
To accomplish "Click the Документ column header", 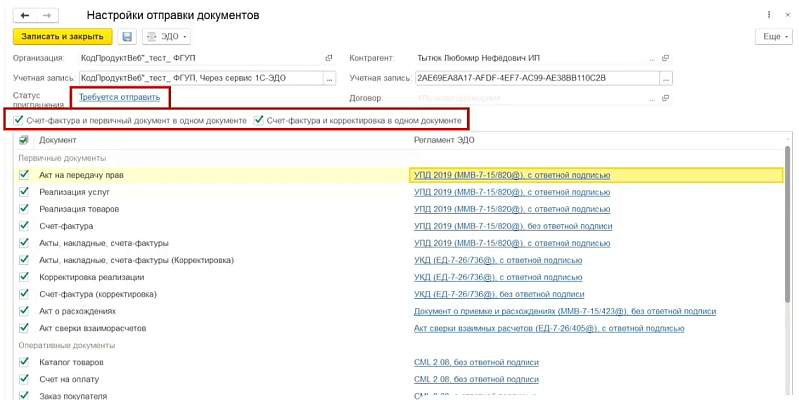I will tap(58, 140).
